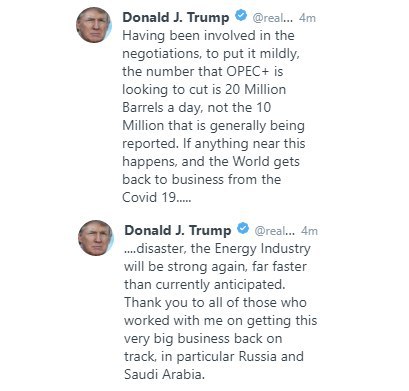Open the profile photo on the second tweet
The width and height of the screenshot is (409, 391).
tap(96, 238)
